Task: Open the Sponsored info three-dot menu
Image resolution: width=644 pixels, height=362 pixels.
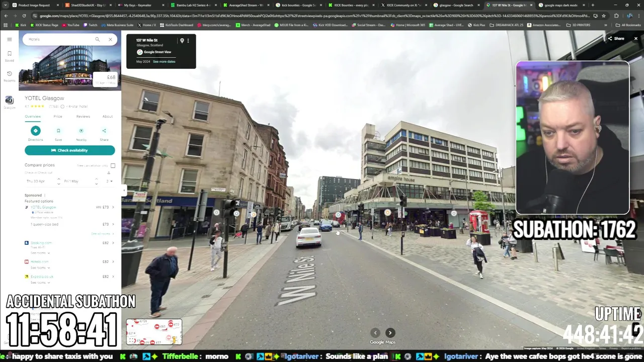Action: coord(44,195)
